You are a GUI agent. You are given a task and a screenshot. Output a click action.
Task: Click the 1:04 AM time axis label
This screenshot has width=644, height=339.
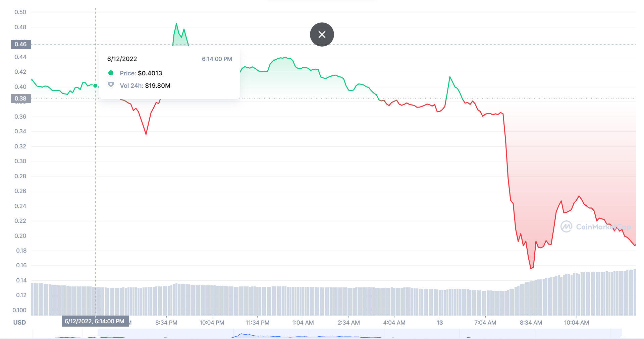[303, 323]
